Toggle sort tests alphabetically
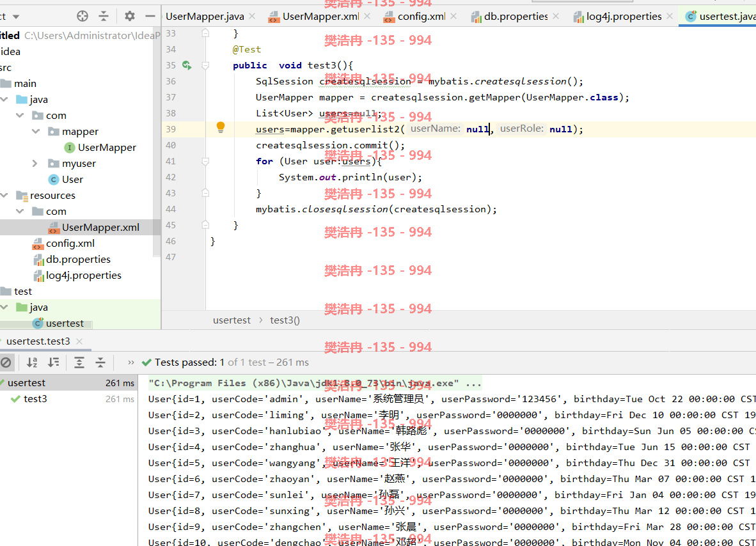Screen dimensions: 756x546 click(x=32, y=363)
